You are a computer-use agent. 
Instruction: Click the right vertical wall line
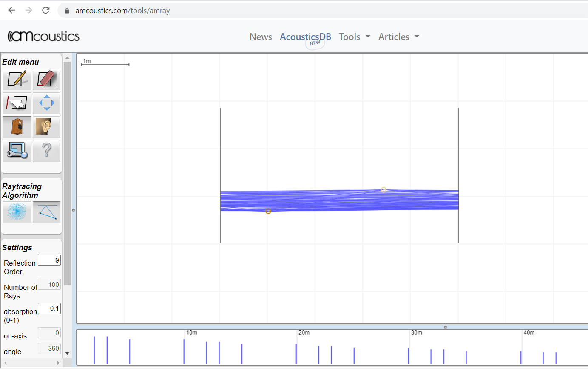[458, 175]
